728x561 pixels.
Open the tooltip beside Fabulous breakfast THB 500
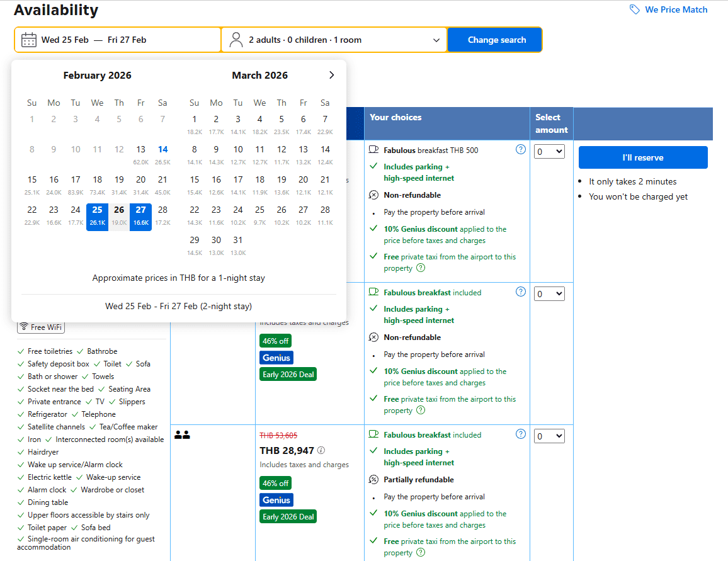tap(521, 149)
